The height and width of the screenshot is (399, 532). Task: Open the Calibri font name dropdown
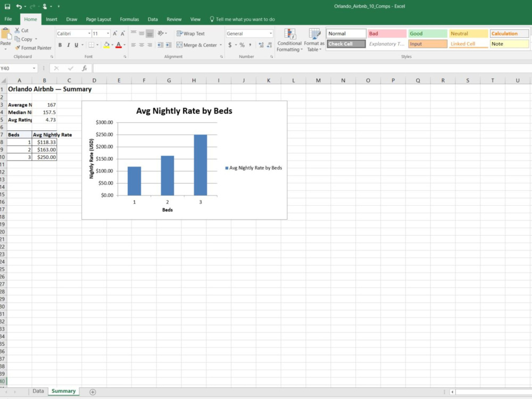point(89,33)
